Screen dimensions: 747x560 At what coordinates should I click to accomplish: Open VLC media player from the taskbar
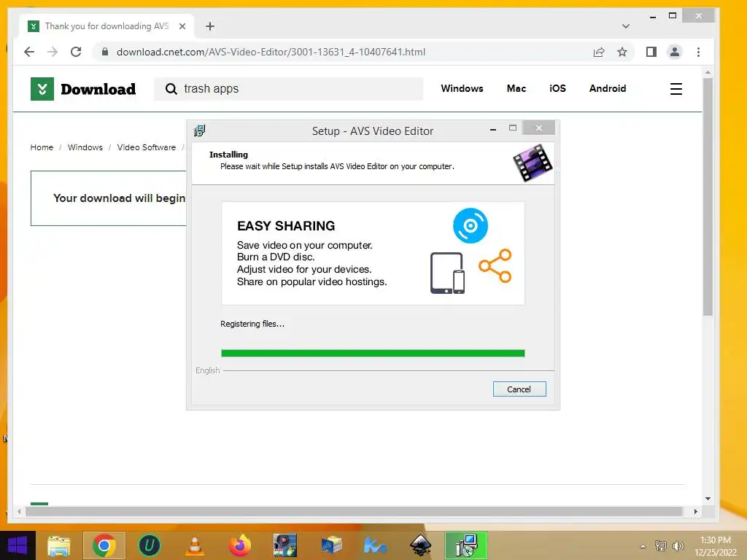pos(194,545)
